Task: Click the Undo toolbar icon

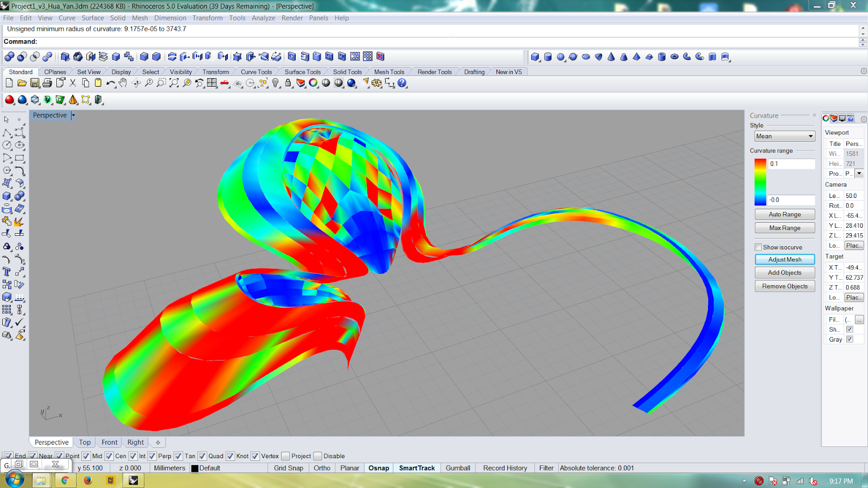Action: pyautogui.click(x=111, y=83)
